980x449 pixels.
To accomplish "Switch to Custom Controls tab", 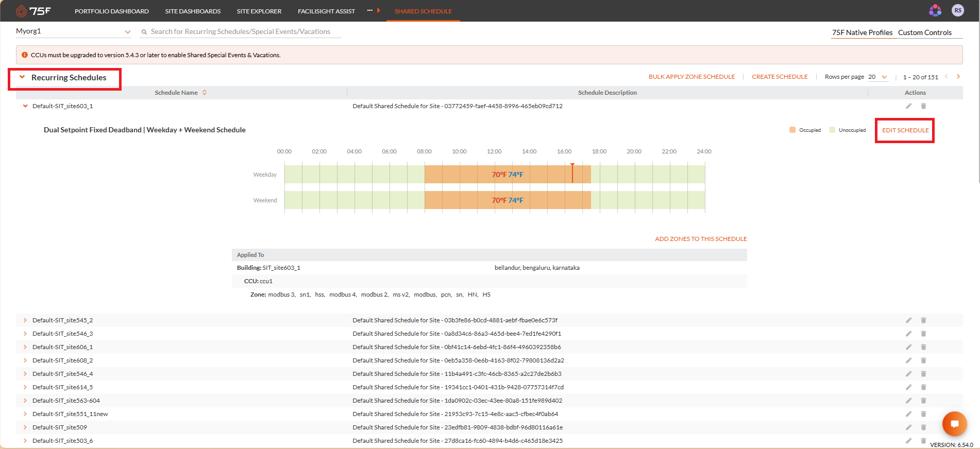I will [x=925, y=32].
